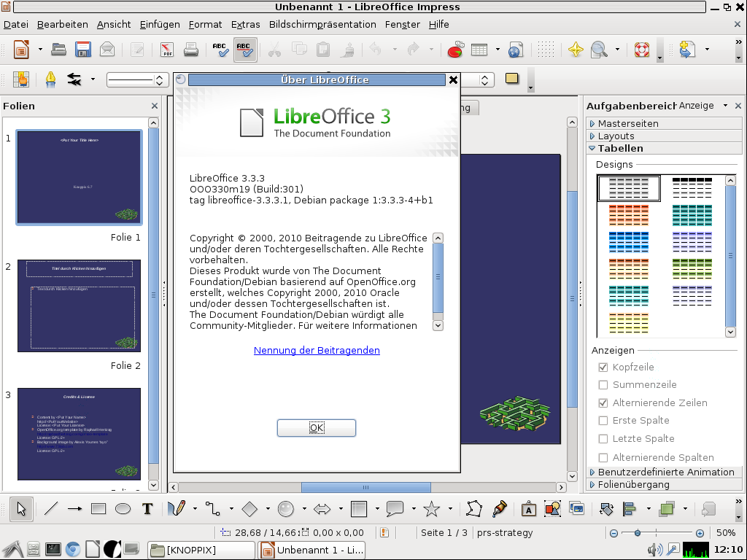Export the presentation directly as PDF
Image resolution: width=747 pixels, height=560 pixels.
click(166, 50)
